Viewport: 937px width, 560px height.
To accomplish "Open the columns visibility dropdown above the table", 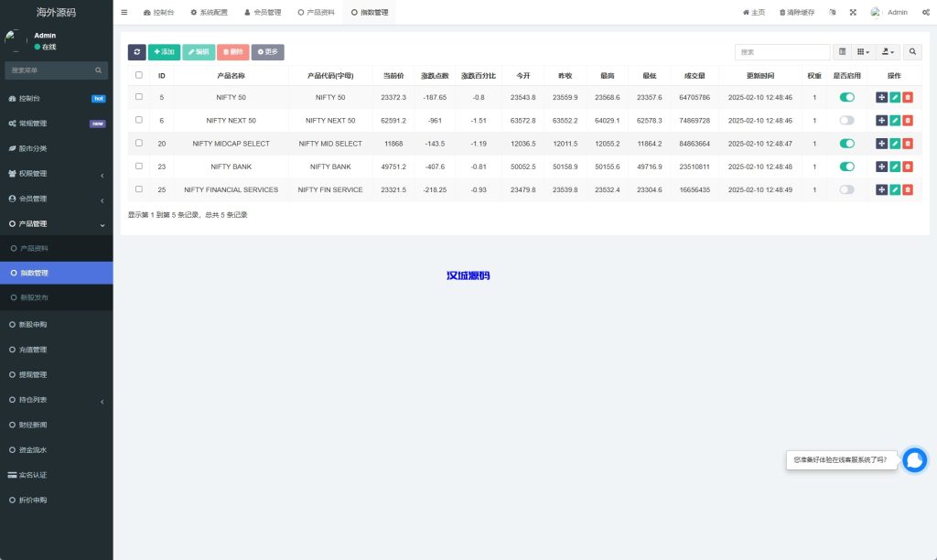I will pos(863,52).
